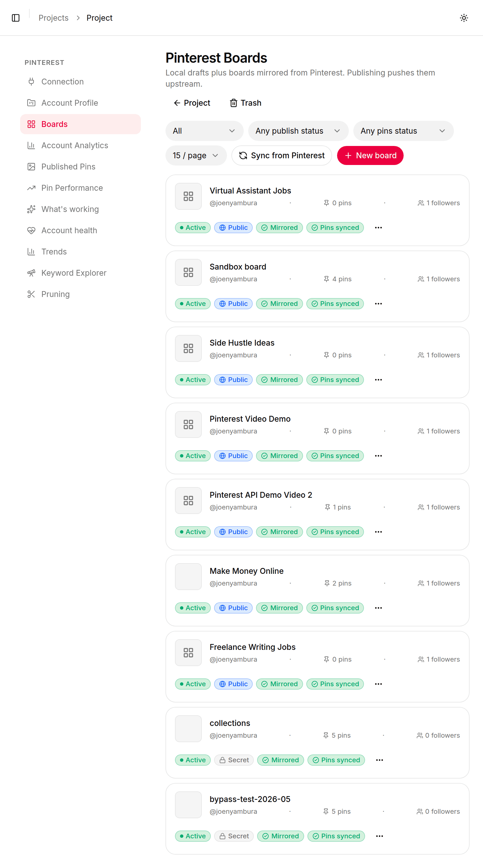This screenshot has height=868, width=483.
Task: Click Pins synced badge on Freelance Writing Jobs
Action: [x=335, y=684]
